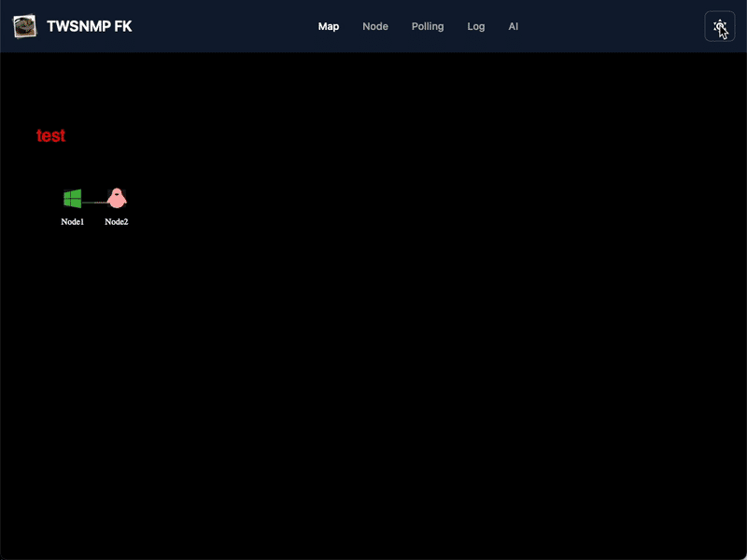Open the AI tab

513,26
